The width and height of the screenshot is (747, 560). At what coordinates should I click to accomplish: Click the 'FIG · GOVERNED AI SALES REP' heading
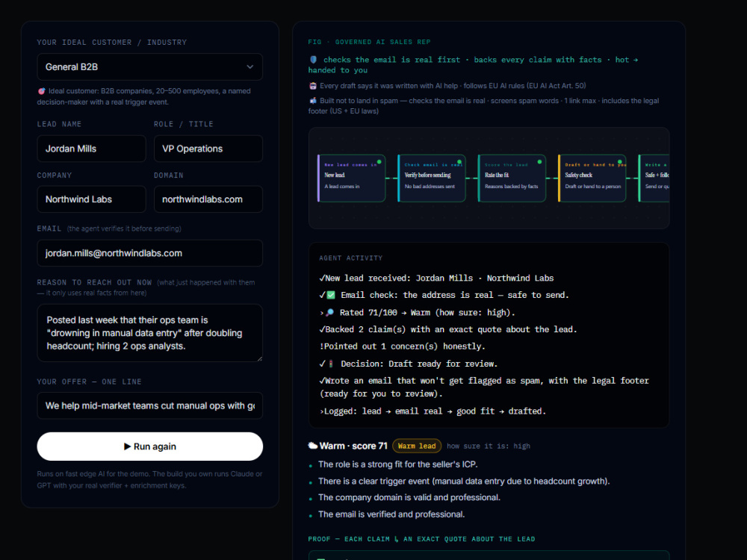tap(369, 42)
